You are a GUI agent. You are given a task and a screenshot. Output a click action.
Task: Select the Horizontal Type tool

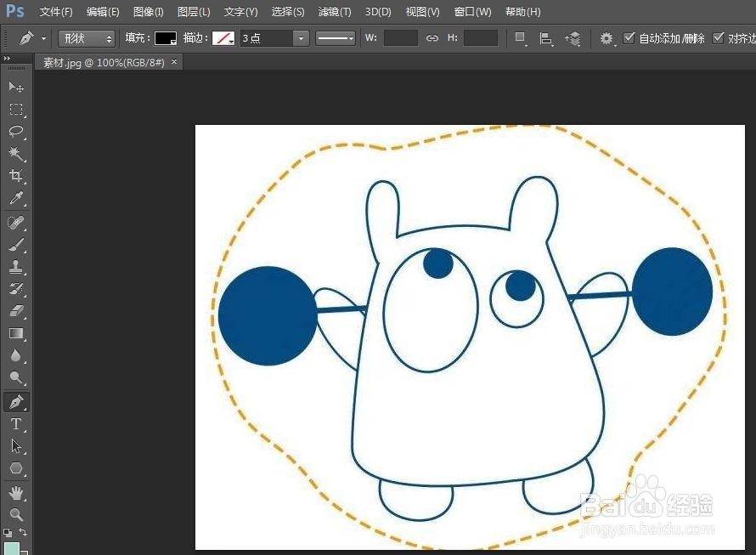pos(16,424)
